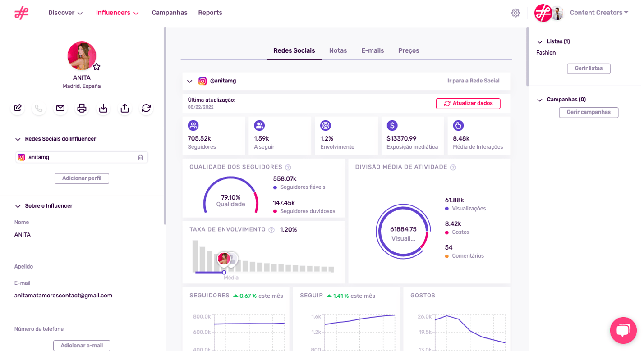
Task: Click the email envelope icon
Action: click(x=60, y=108)
